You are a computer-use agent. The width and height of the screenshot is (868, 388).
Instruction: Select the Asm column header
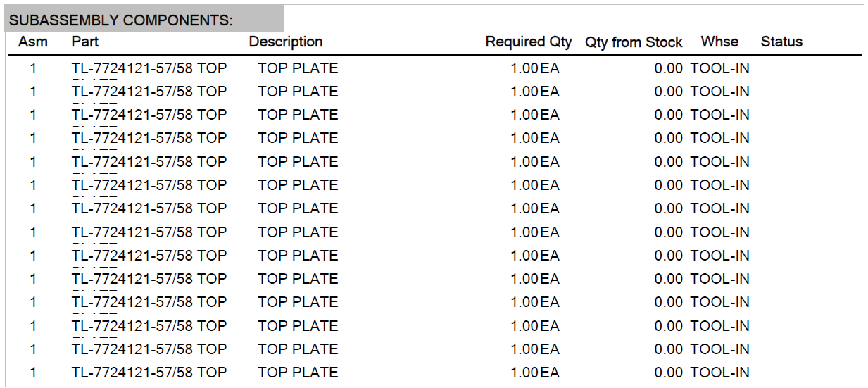point(33,42)
